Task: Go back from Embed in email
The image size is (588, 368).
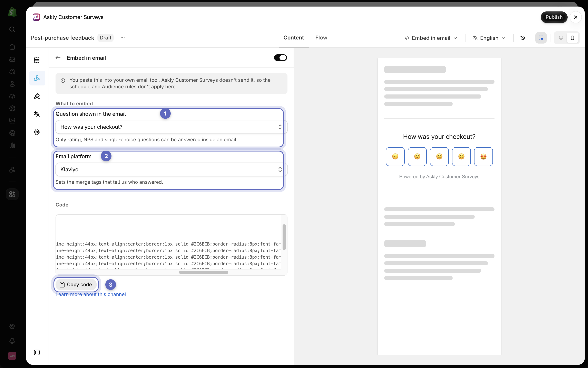Action: pyautogui.click(x=58, y=58)
